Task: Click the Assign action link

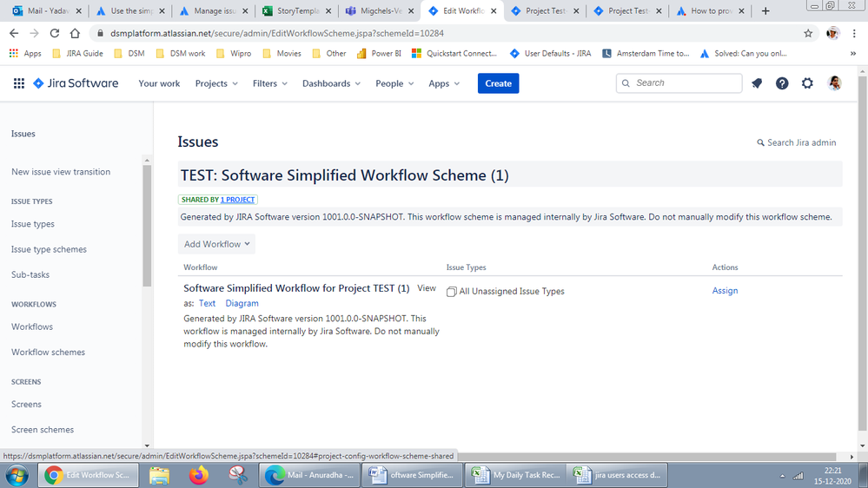Action: [725, 291]
